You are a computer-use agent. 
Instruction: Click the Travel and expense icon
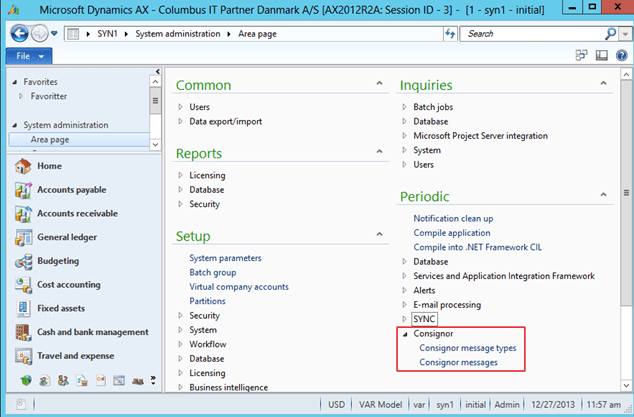pyautogui.click(x=22, y=357)
